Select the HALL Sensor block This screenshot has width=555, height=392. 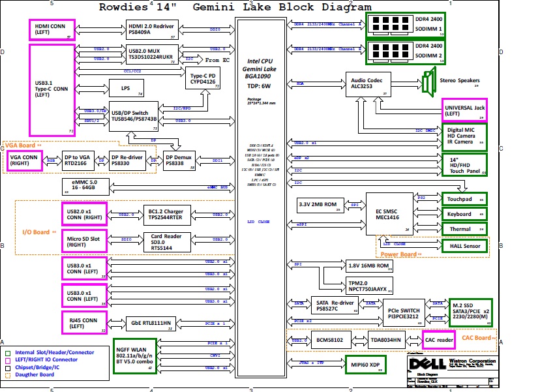click(x=465, y=246)
